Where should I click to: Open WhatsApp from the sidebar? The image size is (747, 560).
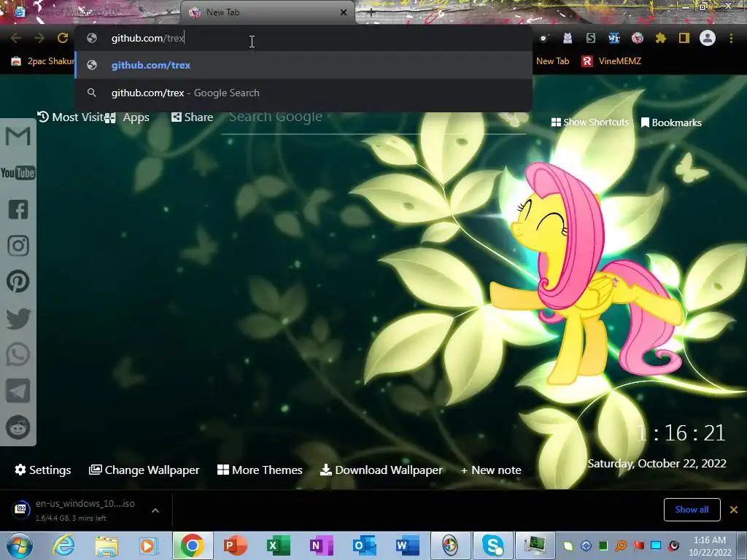coord(18,355)
